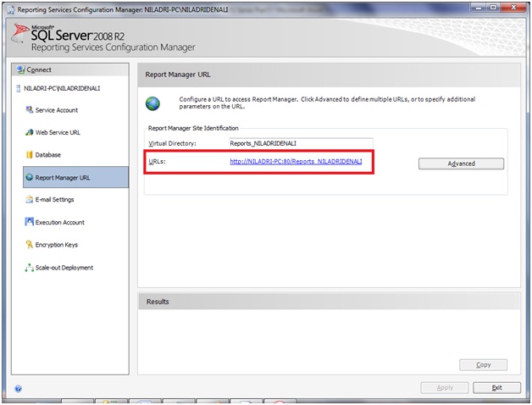Image resolution: width=532 pixels, height=405 pixels.
Task: Click the blue help icon at bottom left
Action: click(x=19, y=389)
